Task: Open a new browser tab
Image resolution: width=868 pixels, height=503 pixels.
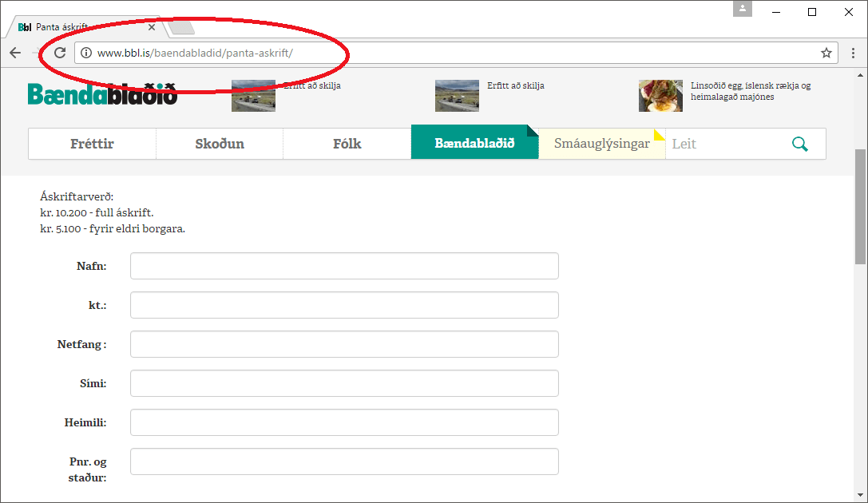Action: [x=181, y=27]
